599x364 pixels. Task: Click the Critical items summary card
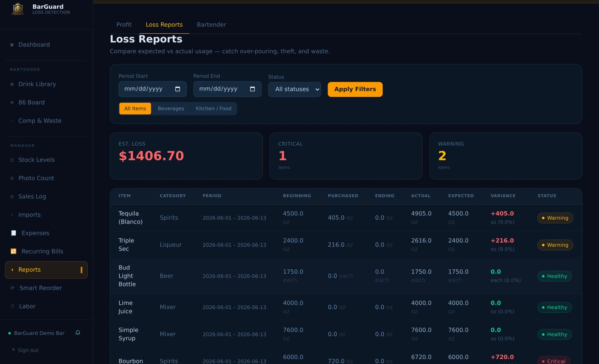pyautogui.click(x=346, y=156)
